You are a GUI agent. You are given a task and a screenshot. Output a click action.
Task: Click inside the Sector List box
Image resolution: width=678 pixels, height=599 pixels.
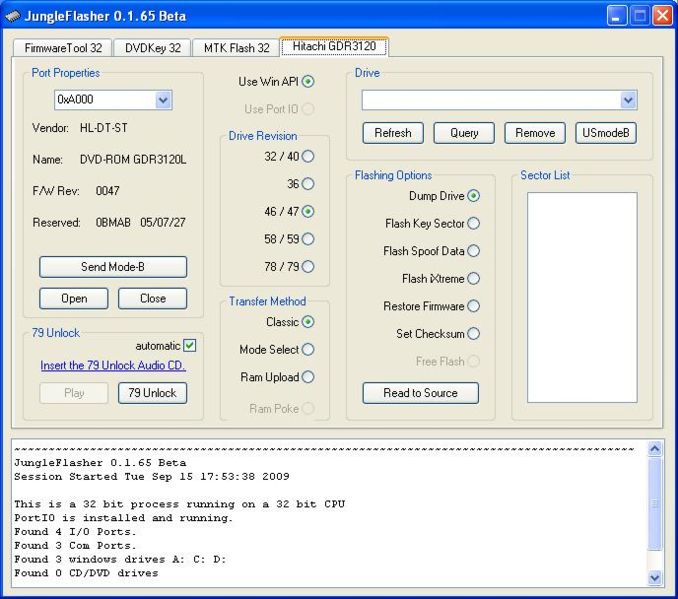click(x=582, y=298)
